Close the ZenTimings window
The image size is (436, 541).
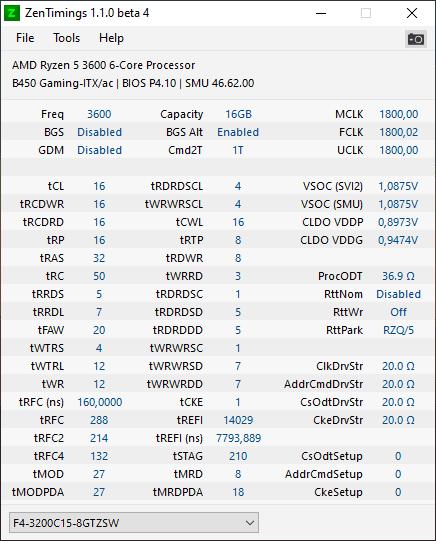tap(412, 13)
